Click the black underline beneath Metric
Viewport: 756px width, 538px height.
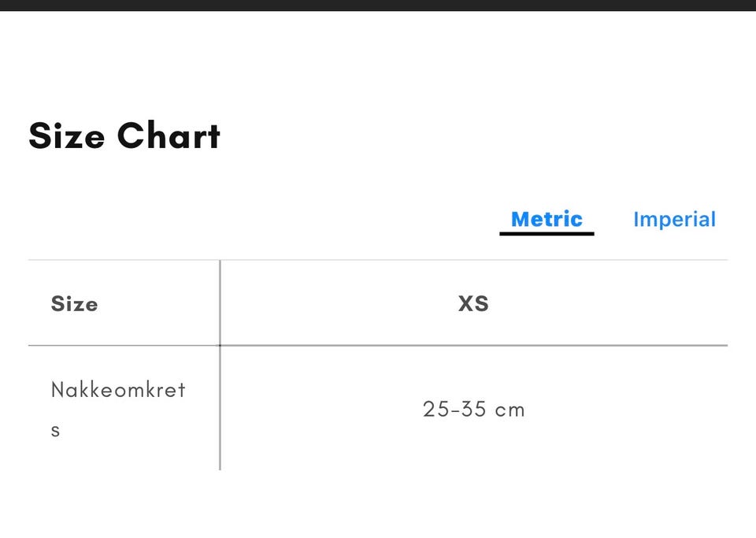[x=547, y=234]
